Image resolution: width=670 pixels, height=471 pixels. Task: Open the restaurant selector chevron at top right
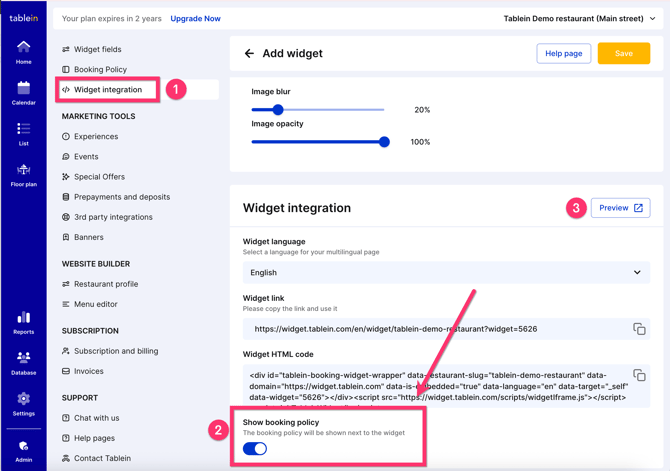(652, 18)
